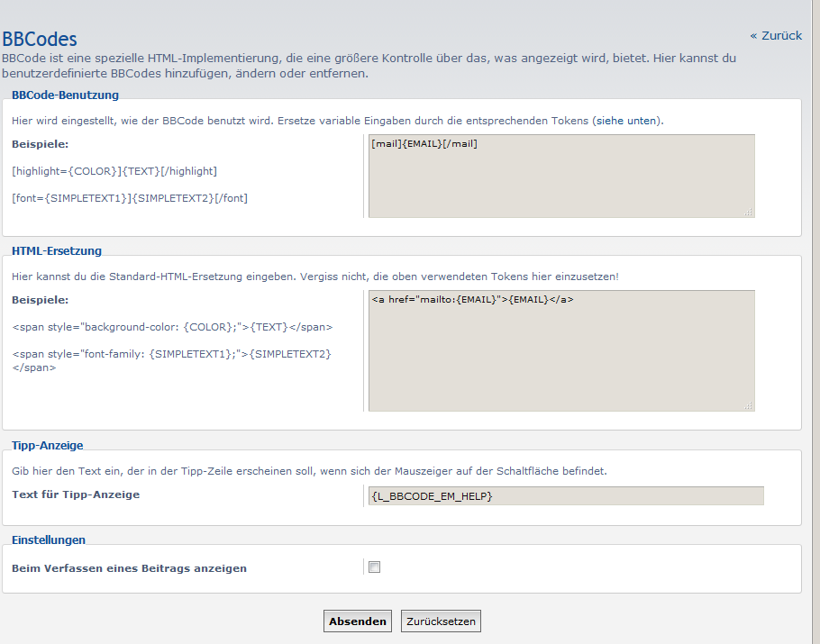Focus the BBCode usage text area with [mail]

pos(560,176)
